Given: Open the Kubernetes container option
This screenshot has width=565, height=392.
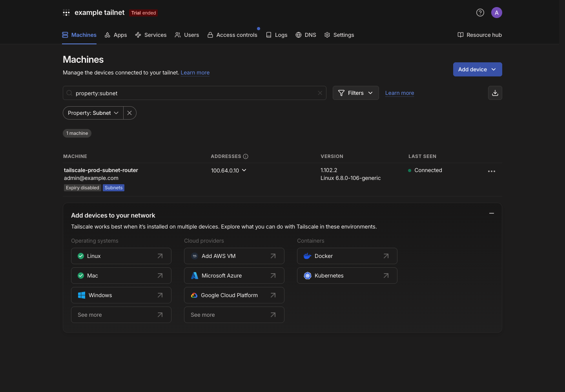Looking at the screenshot, I should tap(347, 276).
